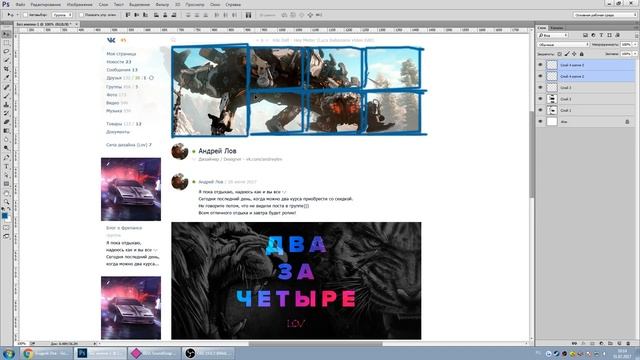This screenshot has width=640, height=360.
Task: Filter layers by pixel icon
Action: [585, 36]
